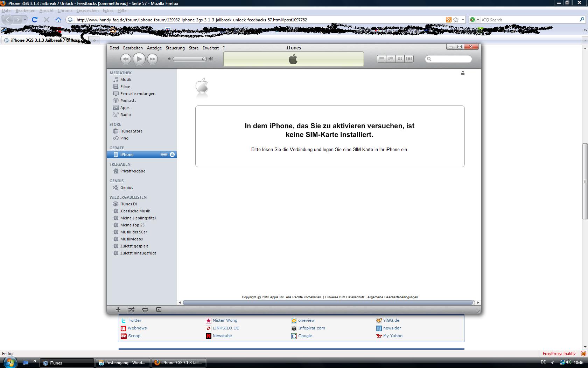The width and height of the screenshot is (588, 368).
Task: Open the iTunes Store menu
Action: (x=194, y=48)
